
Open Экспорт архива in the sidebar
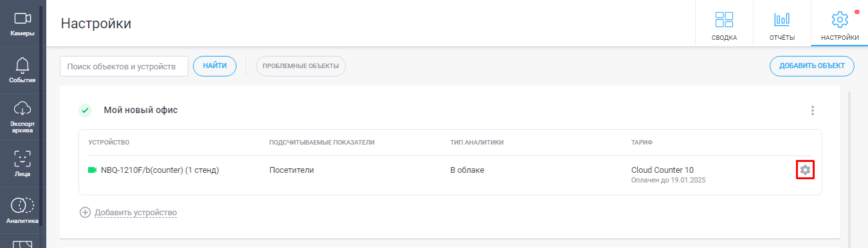pos(23,117)
